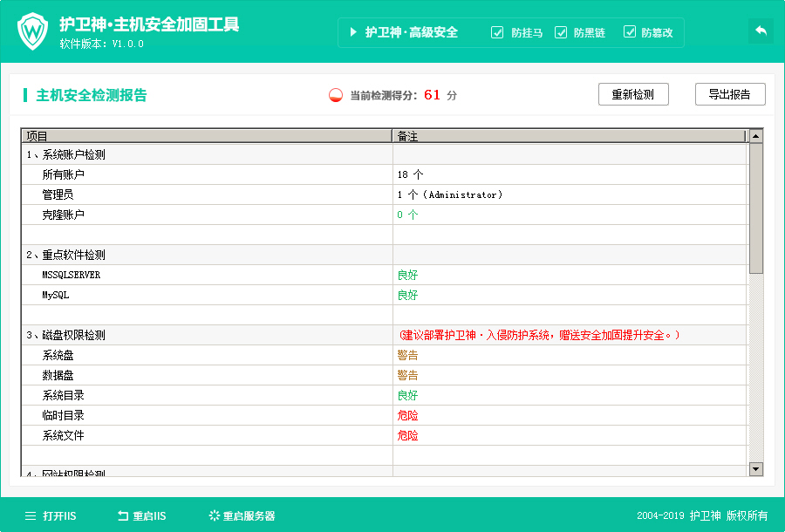The width and height of the screenshot is (785, 532).
Task: Click the 重启IIS restart icon
Action: (x=123, y=516)
